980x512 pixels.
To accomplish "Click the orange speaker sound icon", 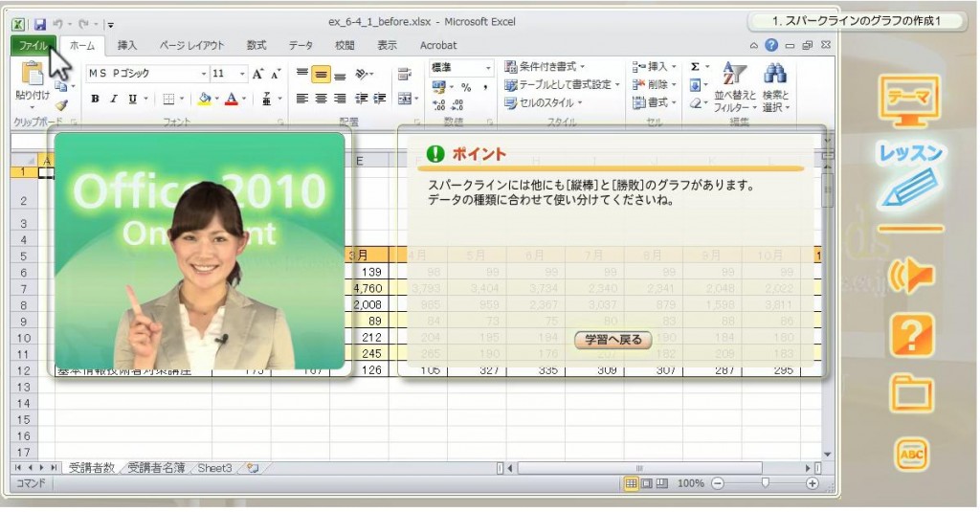I will coord(911,277).
